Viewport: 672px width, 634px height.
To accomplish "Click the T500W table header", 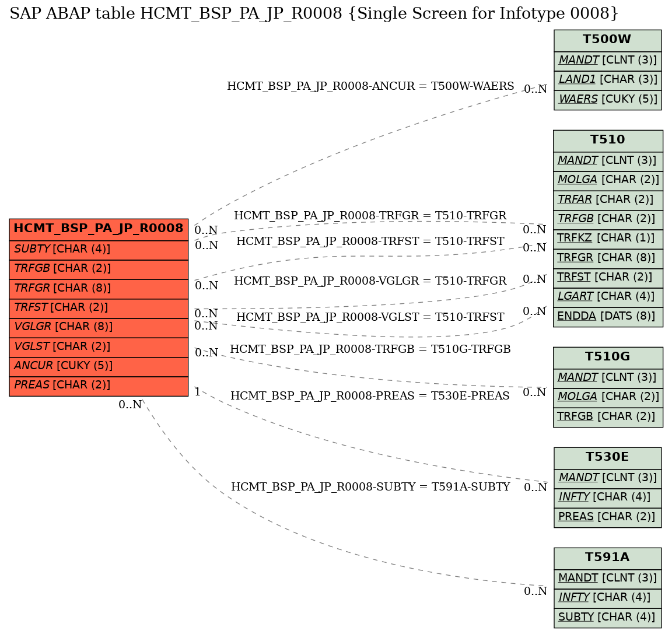I will point(607,40).
